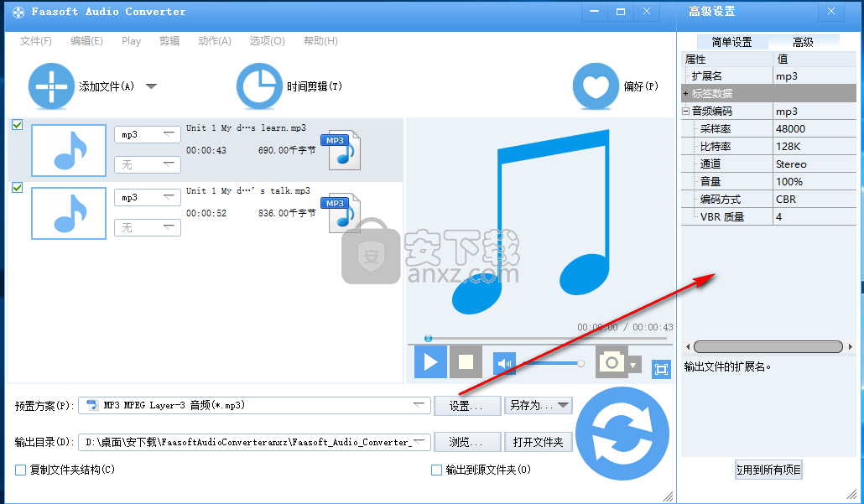Viewport: 864px width, 504px height.
Task: Click the VBR quality value 4
Action: pyautogui.click(x=779, y=217)
